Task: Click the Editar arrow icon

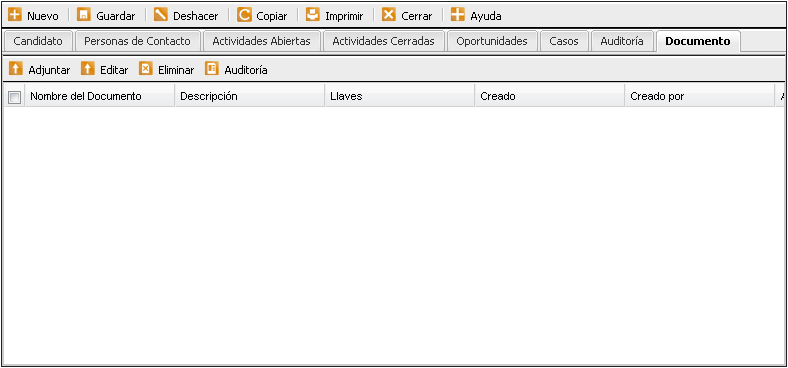Action: [88, 69]
